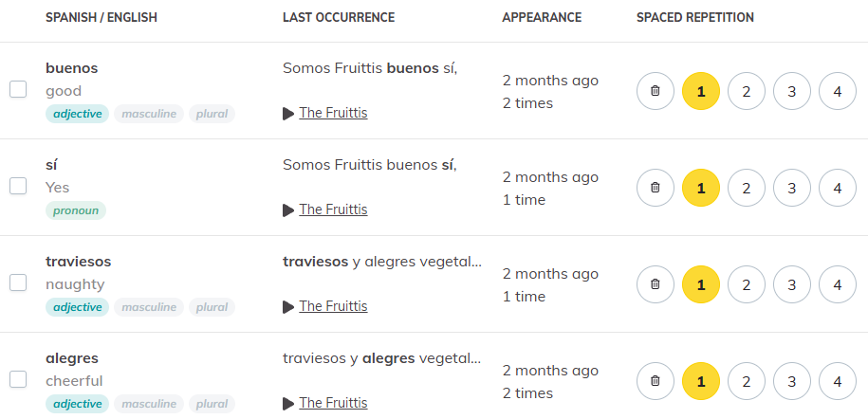Image resolution: width=868 pixels, height=419 pixels.
Task: Delete the word buenos with trash icon
Action: tap(656, 91)
